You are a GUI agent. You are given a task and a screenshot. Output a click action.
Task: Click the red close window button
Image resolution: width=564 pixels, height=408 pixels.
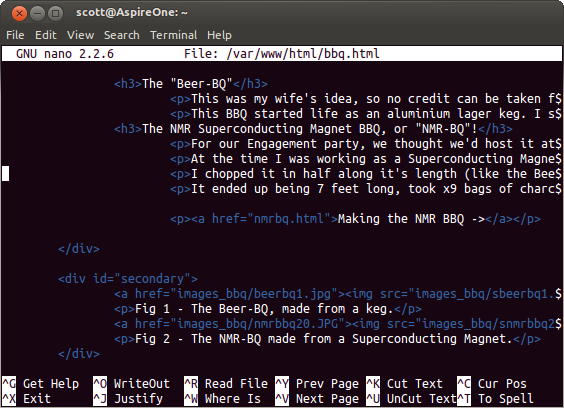[x=19, y=14]
